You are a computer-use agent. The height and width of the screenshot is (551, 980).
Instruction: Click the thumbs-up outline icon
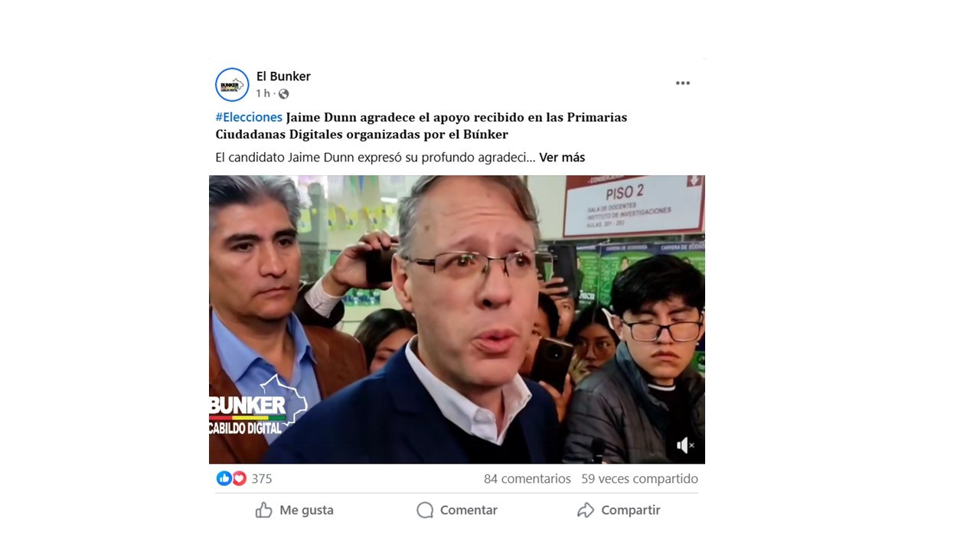click(x=263, y=510)
